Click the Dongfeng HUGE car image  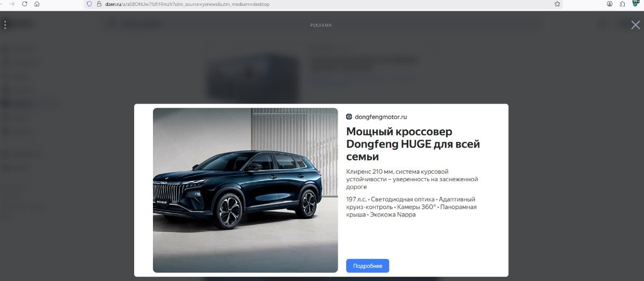coord(245,190)
